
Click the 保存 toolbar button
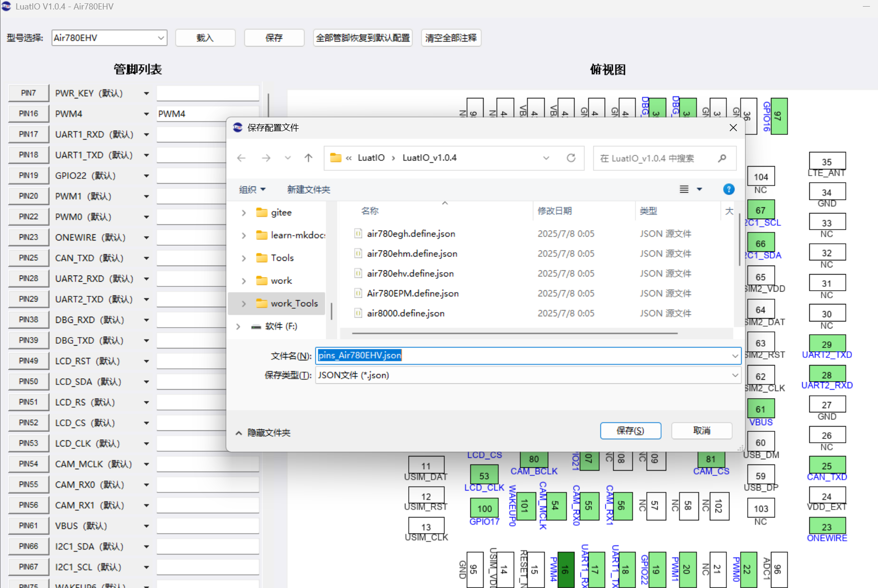click(274, 38)
